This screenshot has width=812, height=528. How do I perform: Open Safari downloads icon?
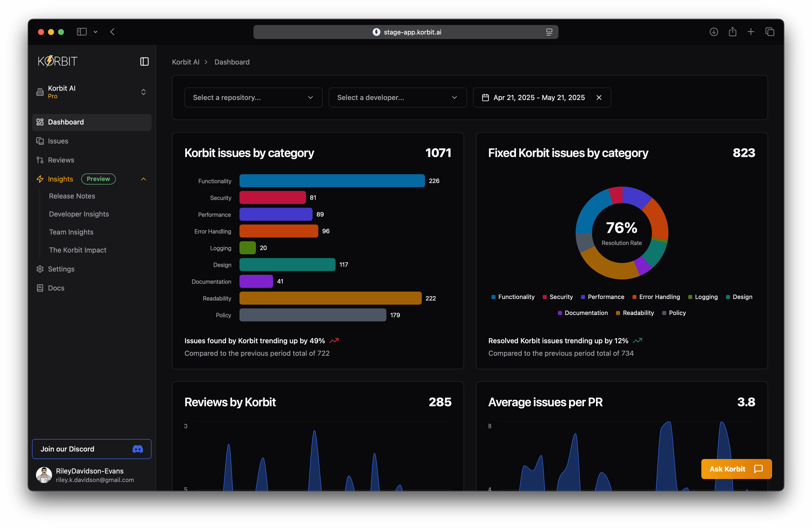[x=714, y=32]
